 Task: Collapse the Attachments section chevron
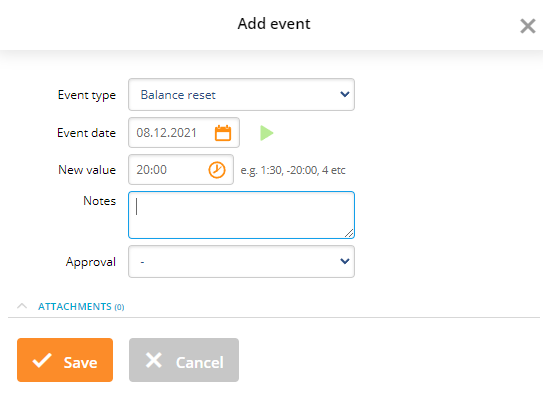[22, 306]
